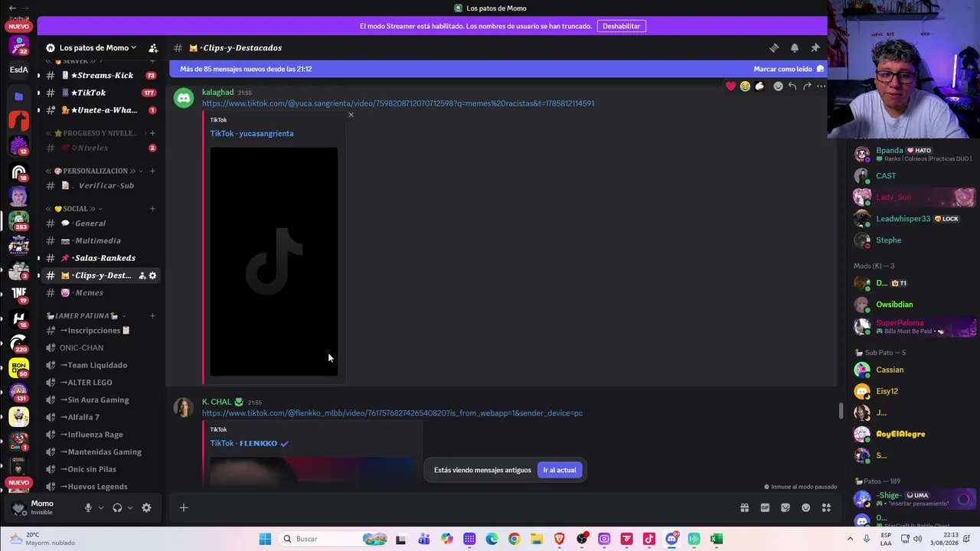This screenshot has height=551, width=980.
Task: Attach a file with the plus button
Action: [x=184, y=507]
